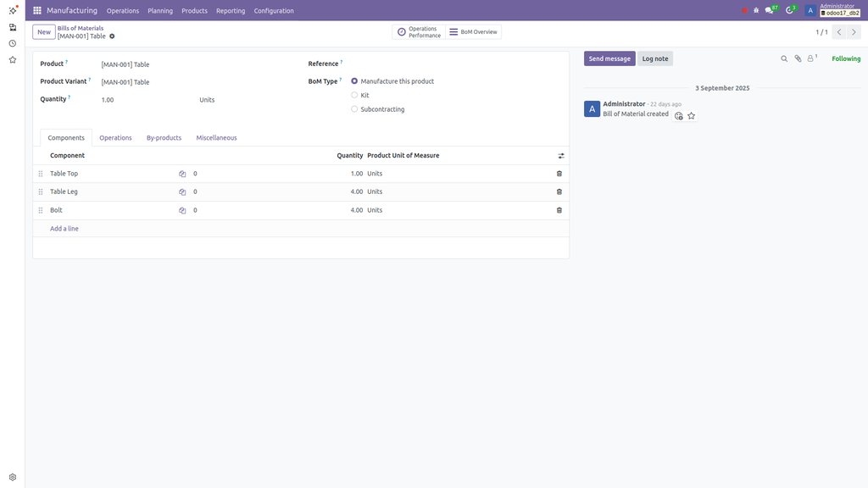Open the Configuration menu
Screen dimensions: 868x488
(x=274, y=10)
